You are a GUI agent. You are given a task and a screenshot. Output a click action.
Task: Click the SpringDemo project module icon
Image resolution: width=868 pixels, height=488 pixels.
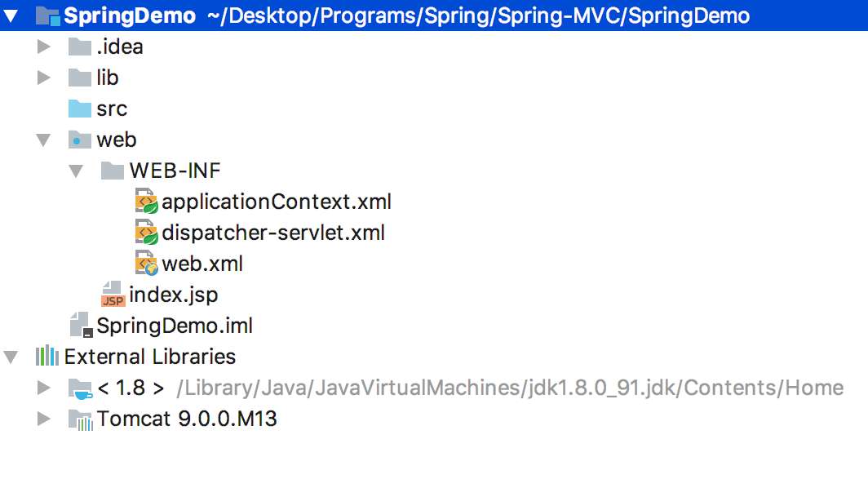coord(47,16)
